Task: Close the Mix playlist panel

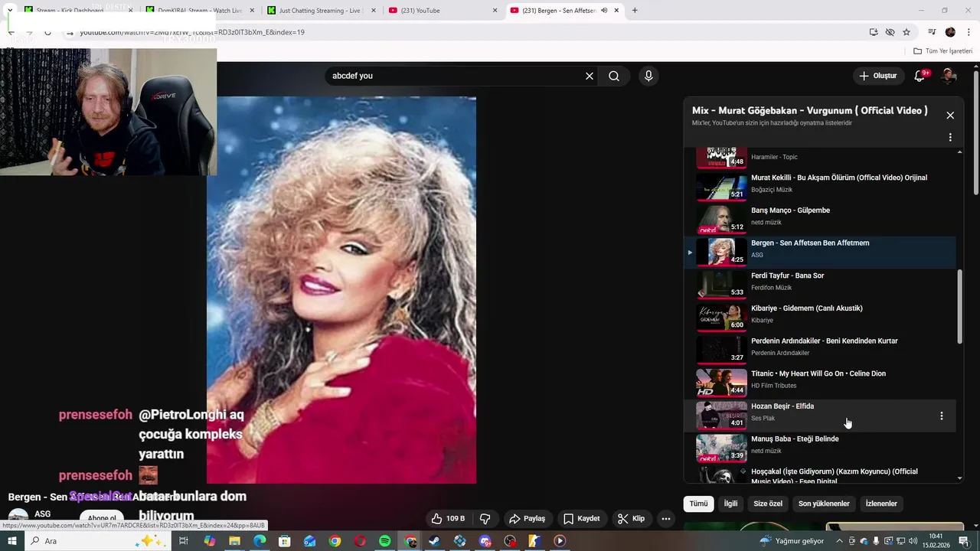Action: coord(950,115)
